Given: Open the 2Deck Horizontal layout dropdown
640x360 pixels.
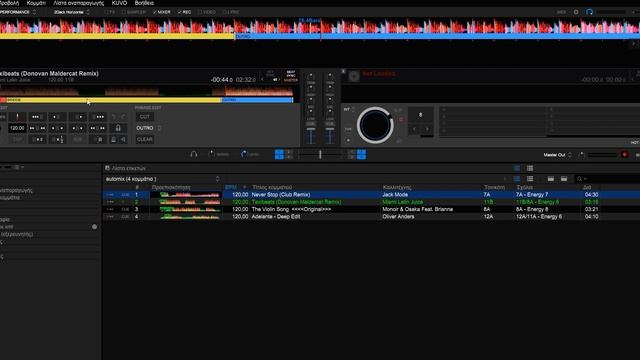Looking at the screenshot, I should [71, 12].
